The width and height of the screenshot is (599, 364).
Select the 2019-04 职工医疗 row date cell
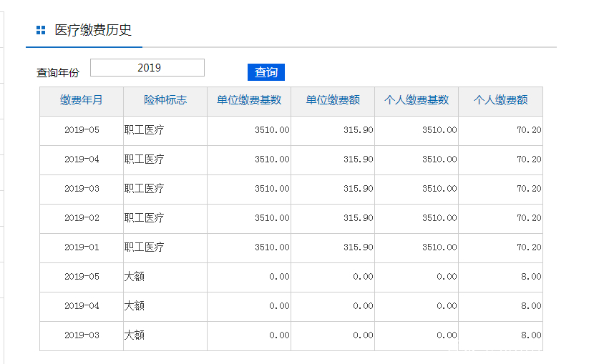[x=82, y=159]
